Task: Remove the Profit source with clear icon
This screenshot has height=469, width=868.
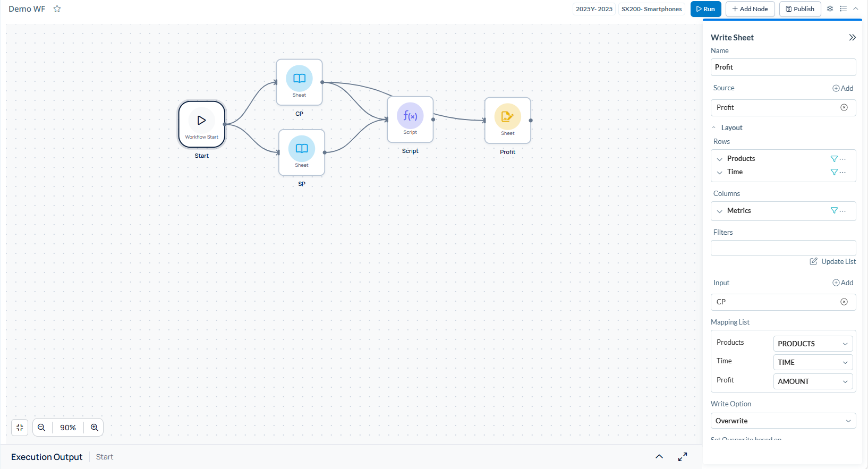Action: click(844, 108)
